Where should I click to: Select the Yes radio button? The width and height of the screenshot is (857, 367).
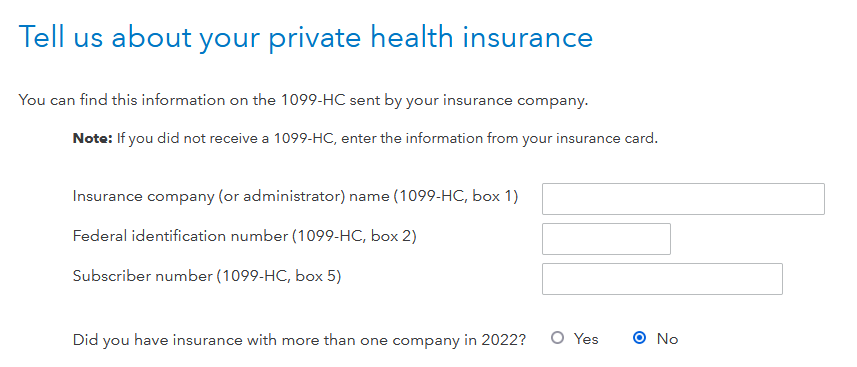click(557, 339)
